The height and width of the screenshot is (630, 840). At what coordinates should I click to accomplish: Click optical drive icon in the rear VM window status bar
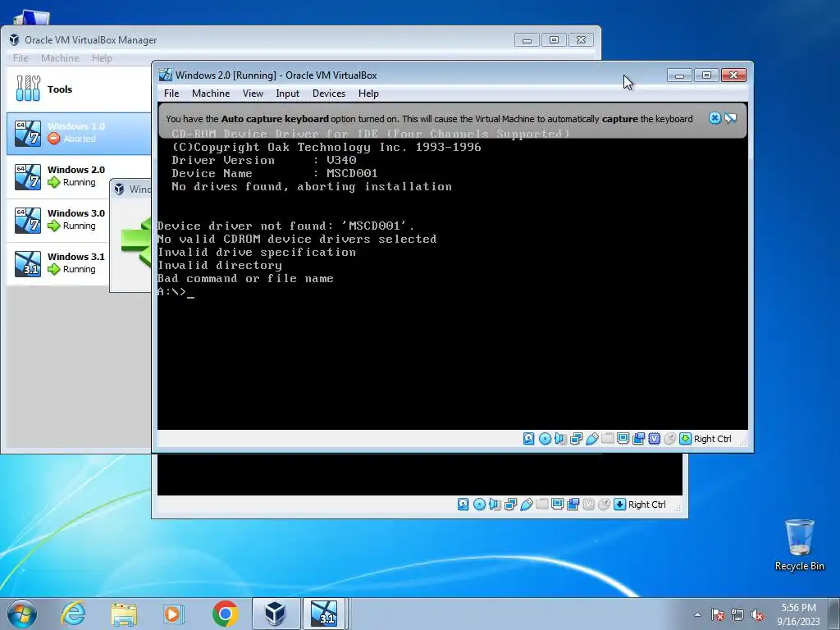click(479, 504)
